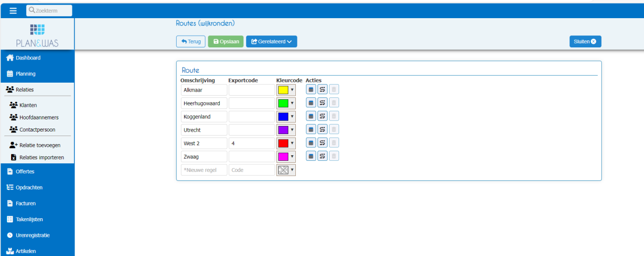Pick the blue color swatch for Koggenland
The width and height of the screenshot is (644, 256).
pos(283,116)
